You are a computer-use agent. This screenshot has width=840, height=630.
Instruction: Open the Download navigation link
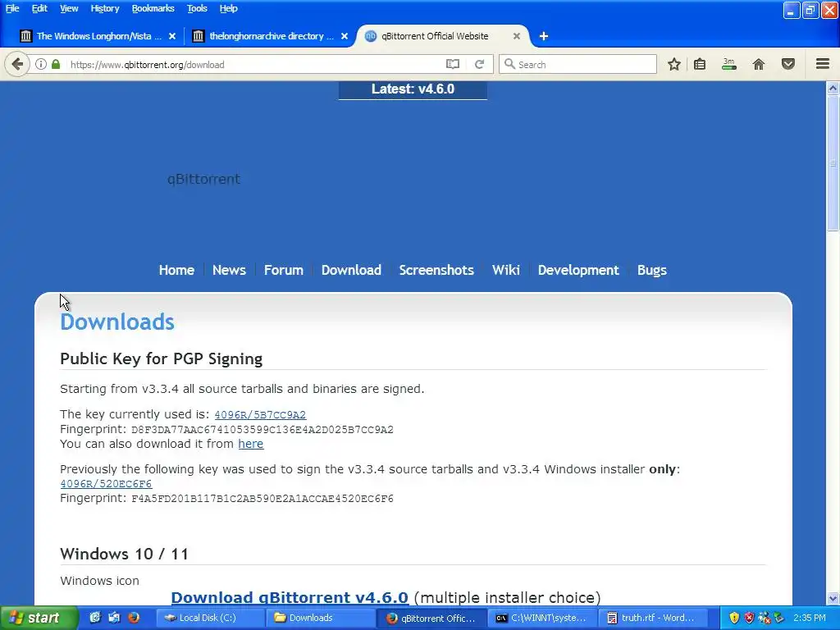(x=351, y=270)
